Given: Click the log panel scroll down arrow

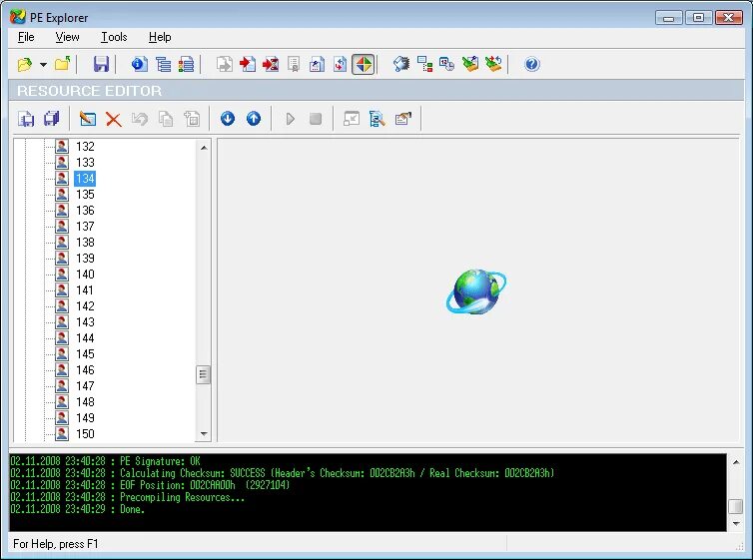Looking at the screenshot, I should coord(736,523).
